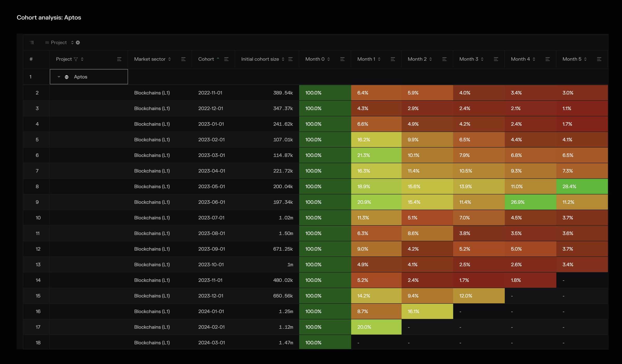Click the row group panel icon
Screen dimensions: 622x364
[32, 42]
